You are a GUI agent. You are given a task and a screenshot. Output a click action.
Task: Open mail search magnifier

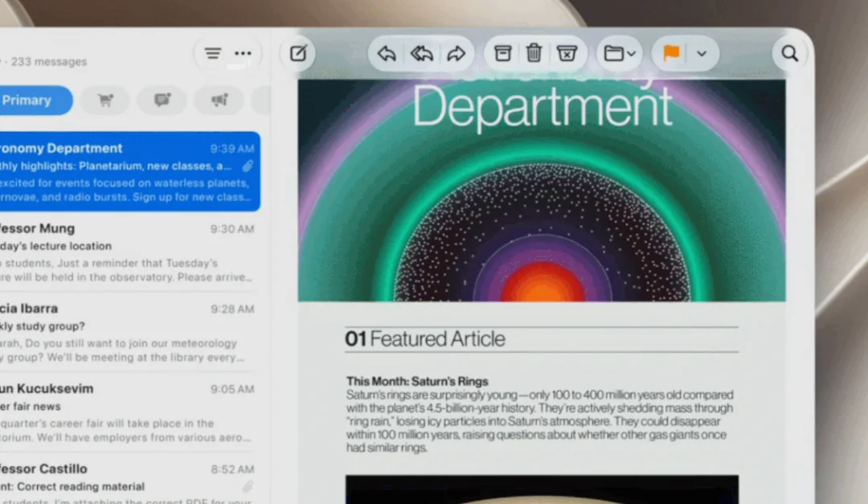click(x=789, y=53)
